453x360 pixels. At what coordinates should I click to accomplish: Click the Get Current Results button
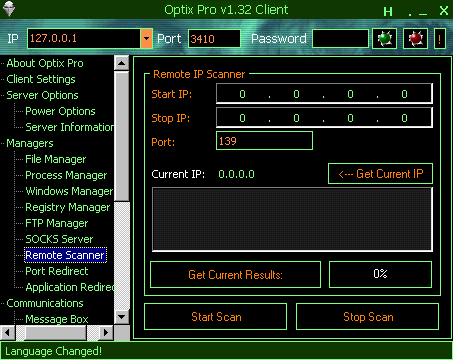[x=235, y=275]
